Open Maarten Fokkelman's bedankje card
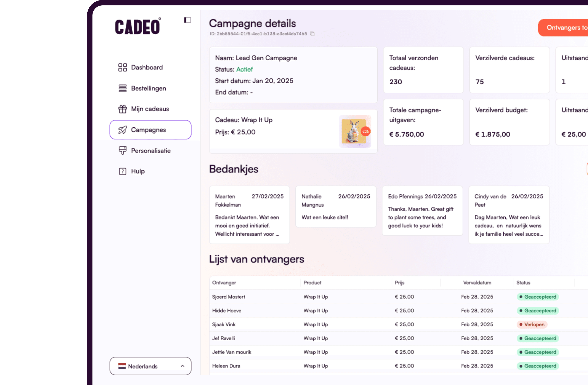 click(x=249, y=214)
